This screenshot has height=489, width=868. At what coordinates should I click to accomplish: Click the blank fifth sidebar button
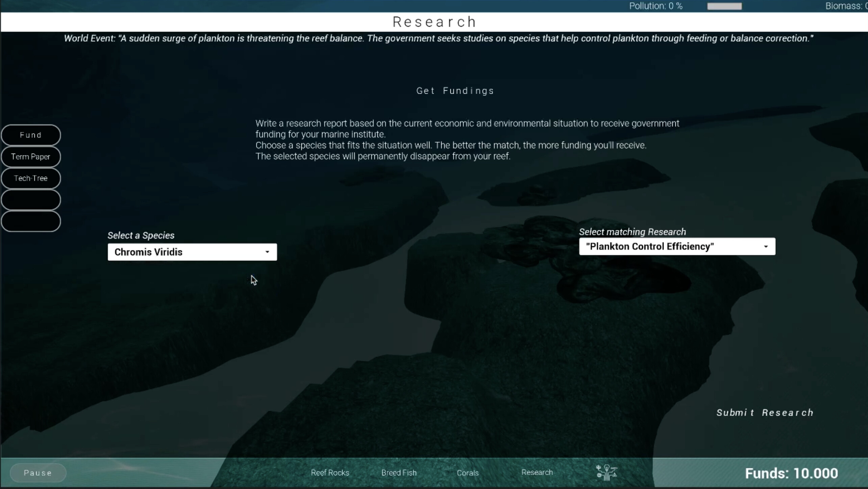(31, 221)
